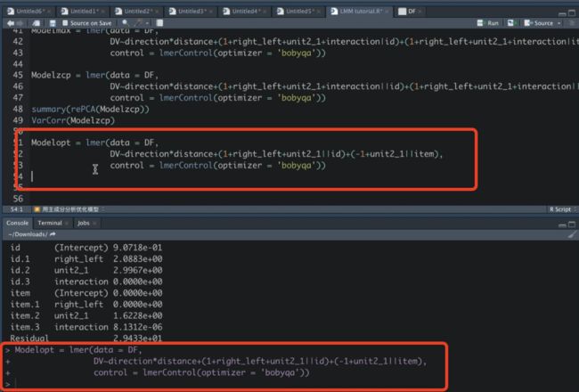Re-run the previous code region
The image size is (579, 392).
(x=510, y=23)
